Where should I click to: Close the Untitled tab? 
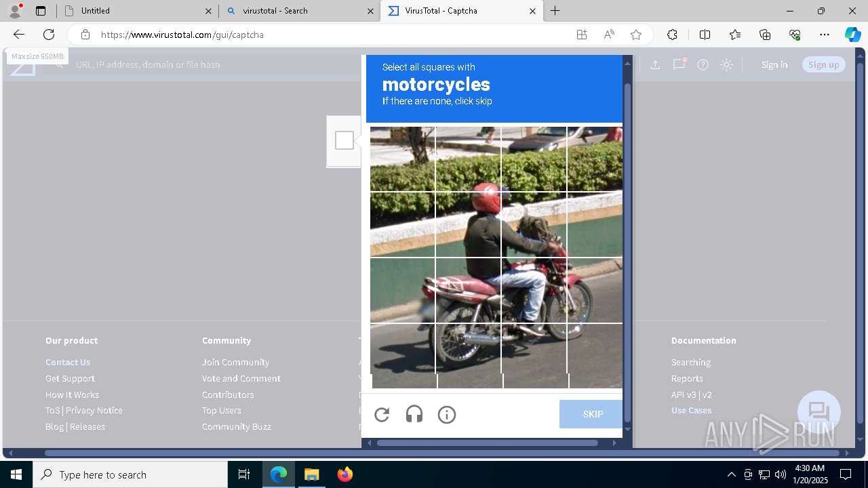coord(208,11)
